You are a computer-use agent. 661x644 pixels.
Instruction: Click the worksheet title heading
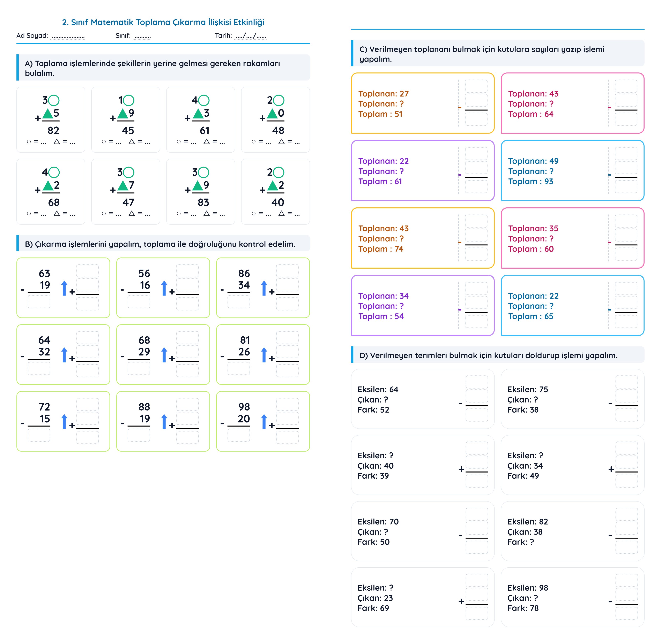[163, 22]
